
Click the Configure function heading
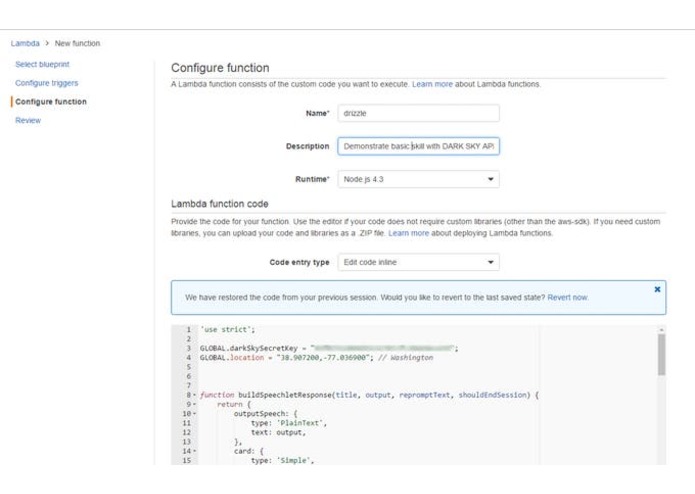(x=220, y=68)
